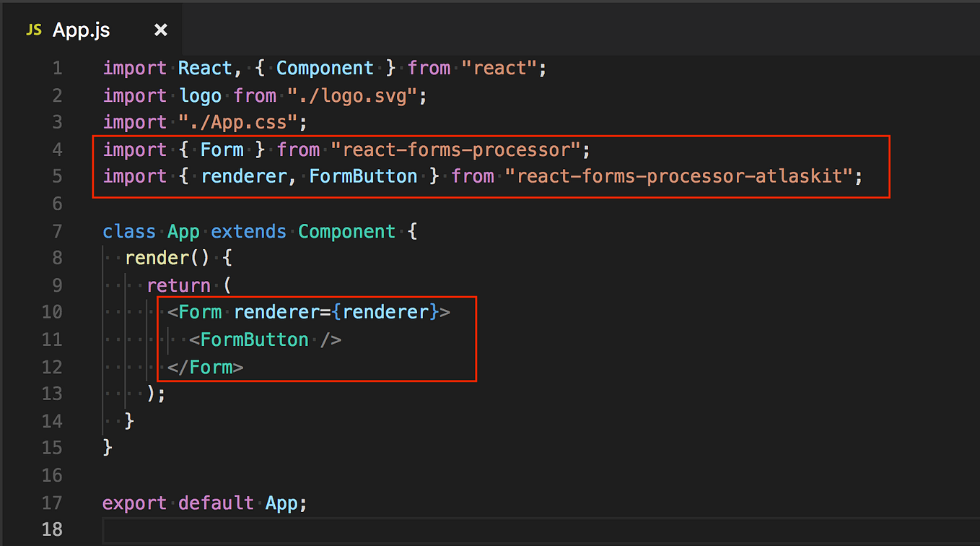The height and width of the screenshot is (546, 980).
Task: Close the App.js tab
Action: pyautogui.click(x=160, y=30)
